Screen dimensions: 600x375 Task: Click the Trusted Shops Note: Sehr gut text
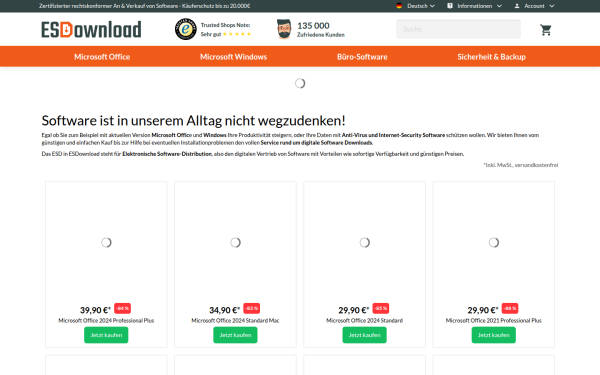pos(225,29)
